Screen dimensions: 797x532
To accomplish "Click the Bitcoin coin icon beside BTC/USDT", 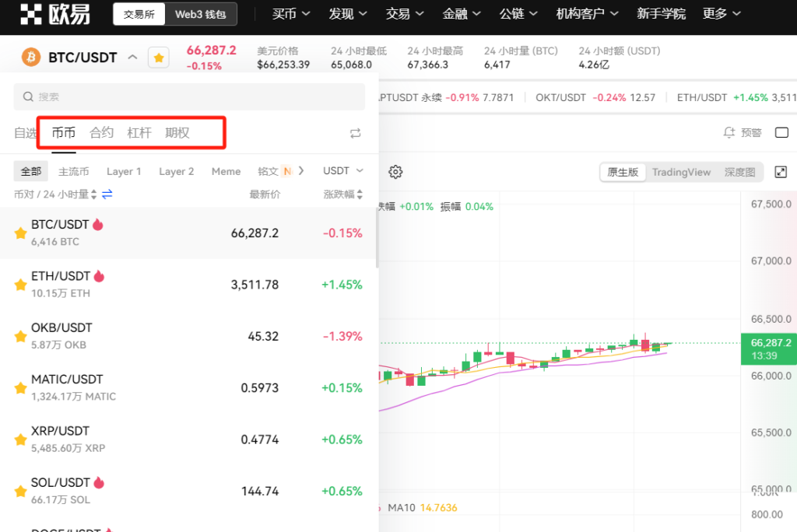I will pyautogui.click(x=31, y=57).
